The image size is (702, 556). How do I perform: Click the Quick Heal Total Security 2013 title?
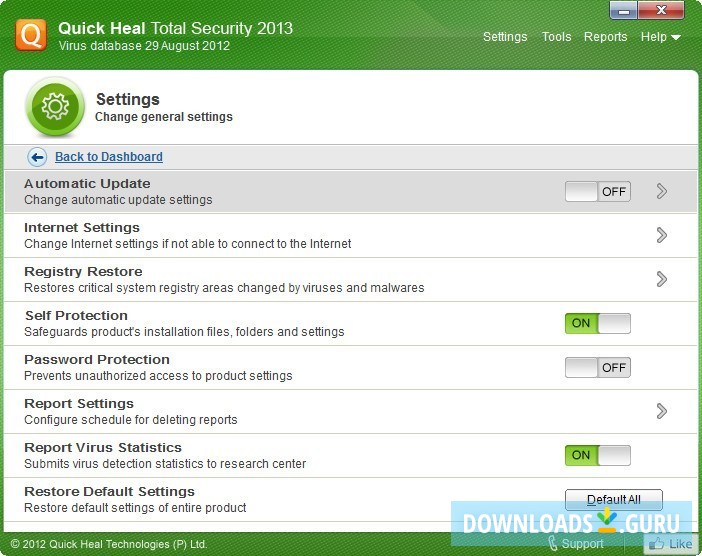coord(175,28)
